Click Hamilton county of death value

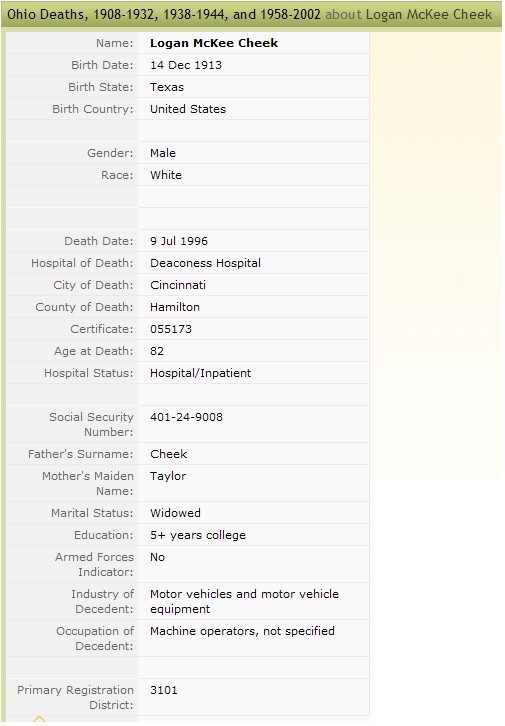pyautogui.click(x=175, y=307)
